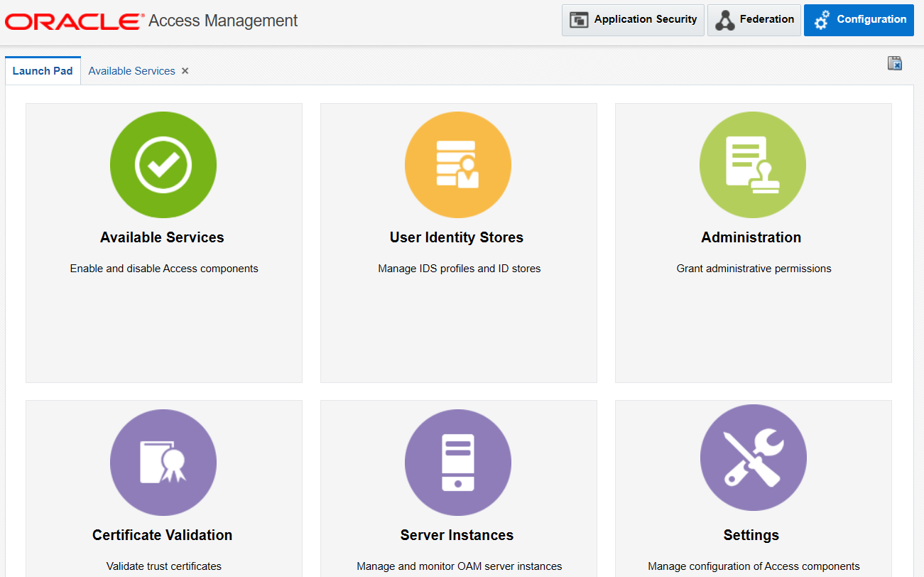The height and width of the screenshot is (577, 924).
Task: Click the Available Services tile title
Action: click(x=162, y=237)
